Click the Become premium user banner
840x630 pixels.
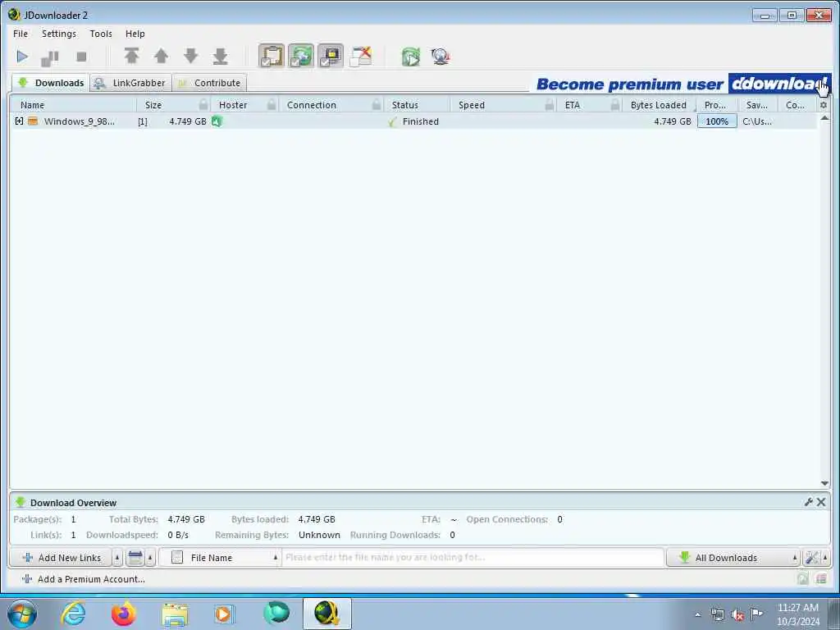coord(683,84)
